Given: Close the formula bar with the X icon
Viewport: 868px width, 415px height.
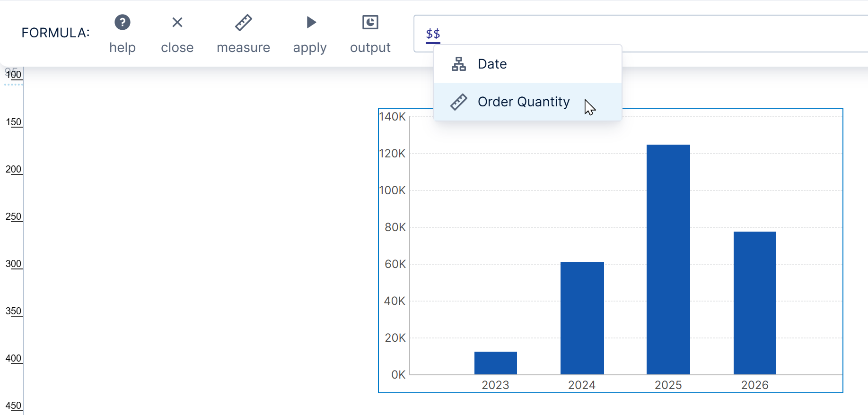Looking at the screenshot, I should pyautogui.click(x=177, y=22).
